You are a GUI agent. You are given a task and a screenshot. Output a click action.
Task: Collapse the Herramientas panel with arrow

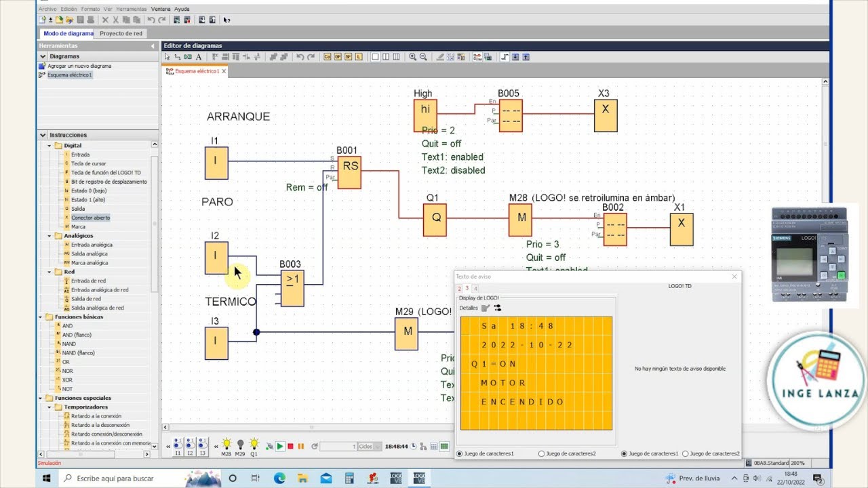pos(153,46)
